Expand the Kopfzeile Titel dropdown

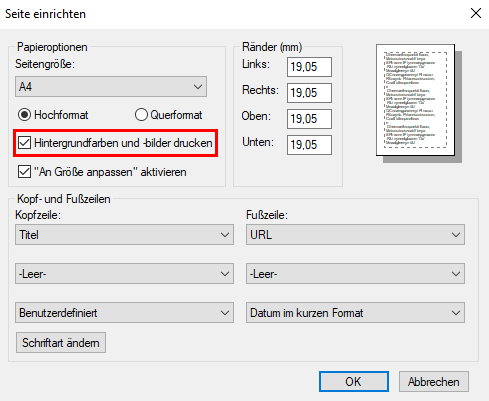[124, 235]
